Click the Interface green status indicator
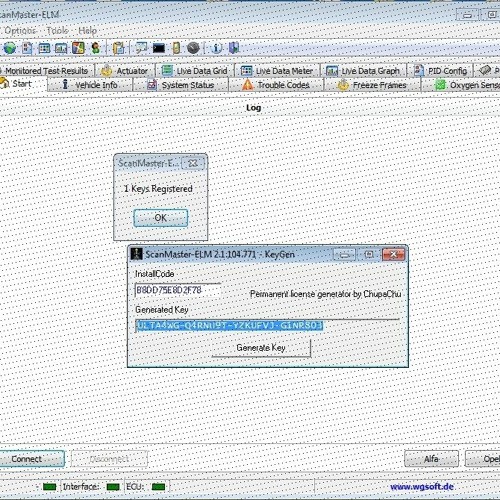The height and width of the screenshot is (500, 500). 113,487
